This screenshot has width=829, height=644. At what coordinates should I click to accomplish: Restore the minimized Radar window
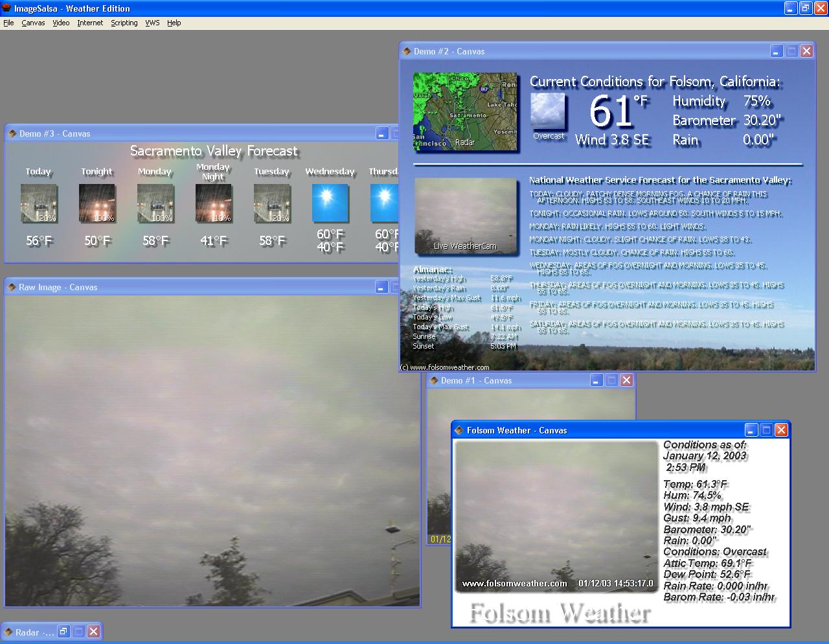(63, 632)
